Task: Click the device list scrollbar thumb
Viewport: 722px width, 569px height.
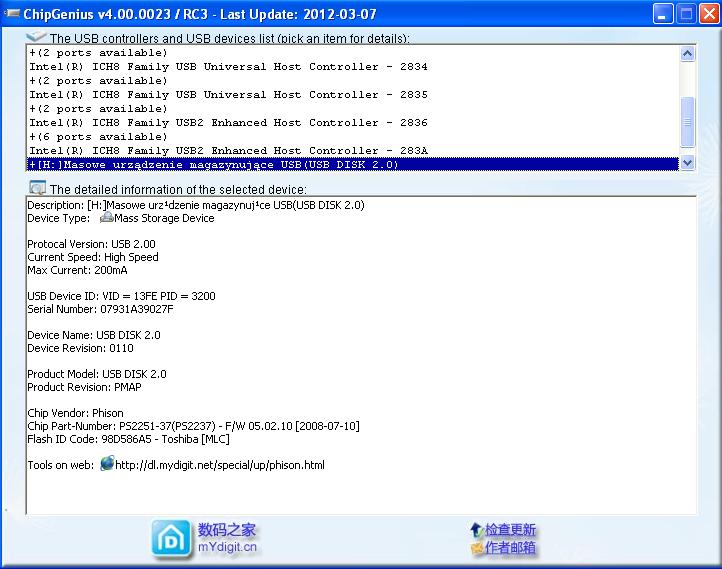Action: 687,122
